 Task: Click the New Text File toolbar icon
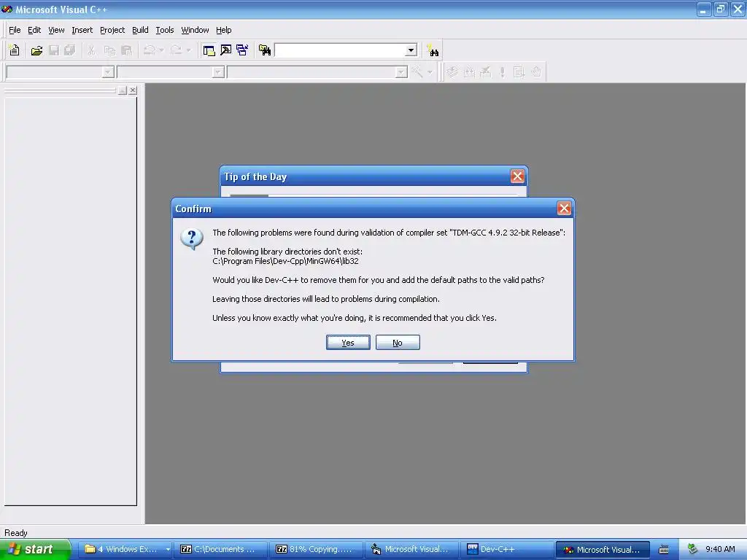coord(15,50)
